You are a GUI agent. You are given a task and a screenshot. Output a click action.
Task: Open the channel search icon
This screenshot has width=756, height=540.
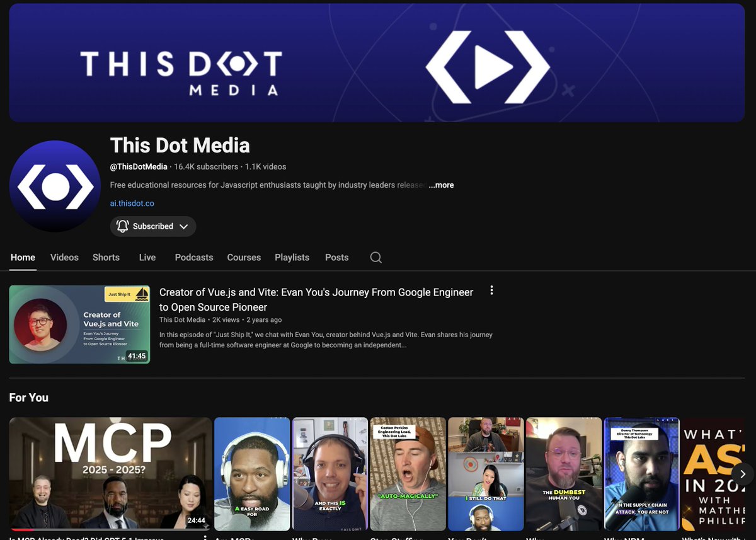click(x=375, y=257)
